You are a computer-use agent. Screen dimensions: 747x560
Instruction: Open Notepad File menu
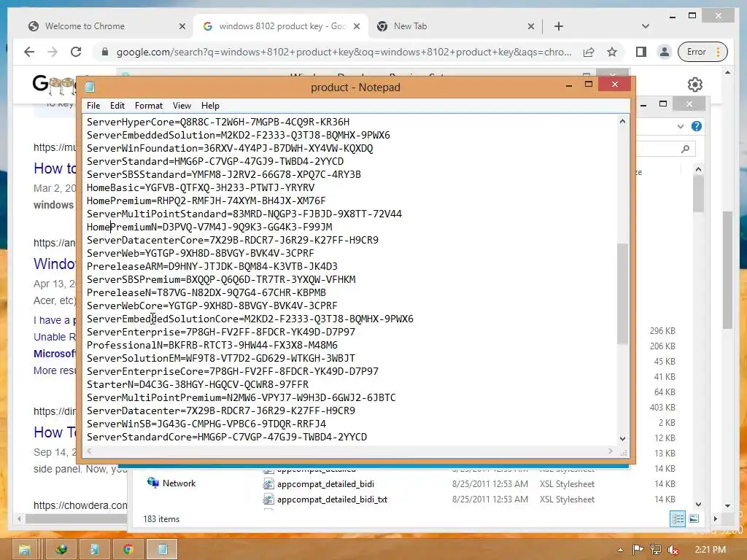(x=93, y=106)
